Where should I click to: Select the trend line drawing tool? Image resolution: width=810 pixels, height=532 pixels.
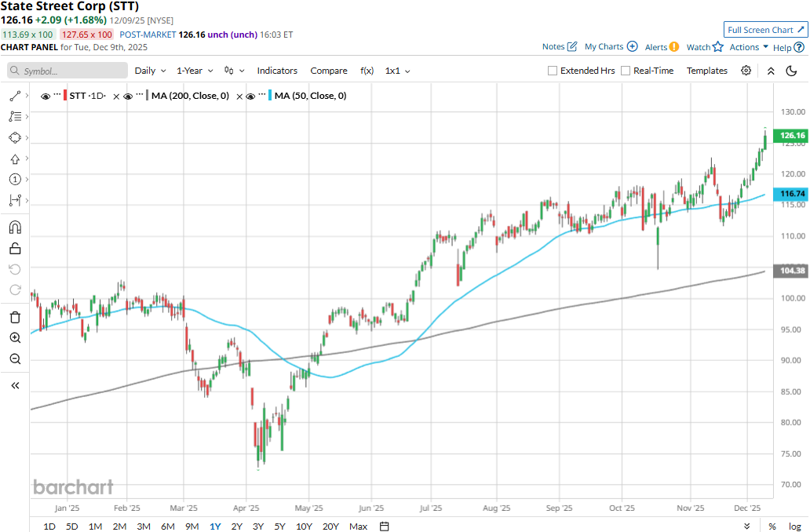[15, 96]
